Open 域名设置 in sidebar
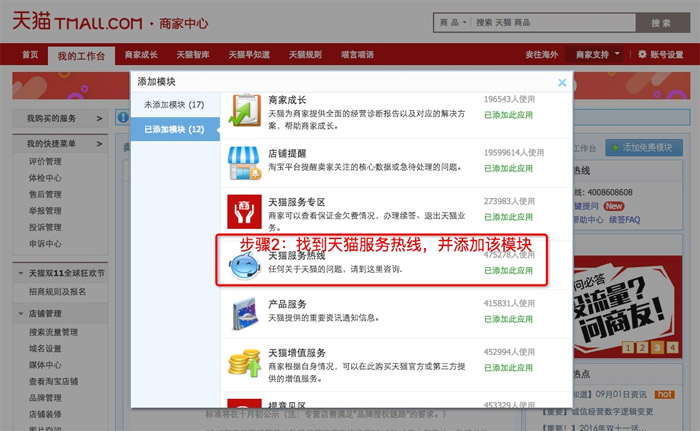Screen dimensions: 700x431 tap(45, 348)
